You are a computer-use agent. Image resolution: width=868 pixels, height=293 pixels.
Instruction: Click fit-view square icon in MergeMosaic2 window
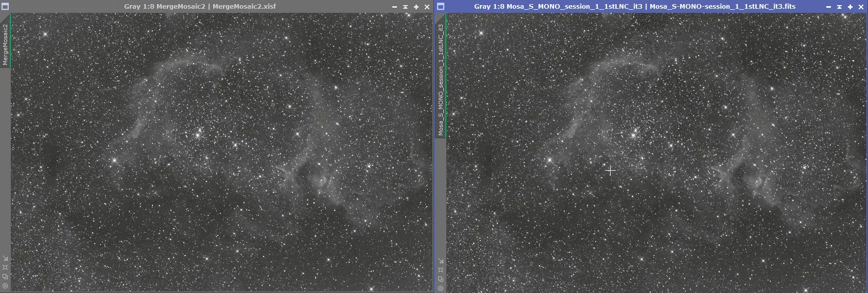(x=5, y=267)
